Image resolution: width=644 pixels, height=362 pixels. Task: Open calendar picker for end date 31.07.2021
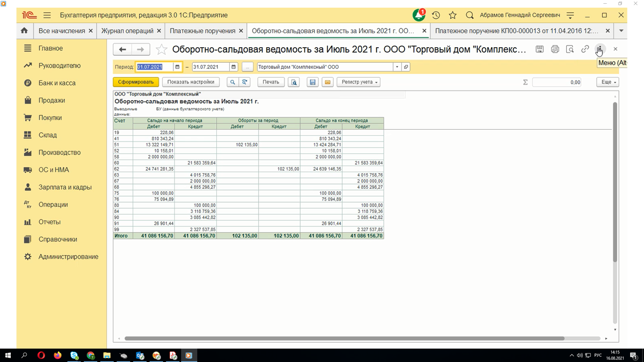pos(233,67)
